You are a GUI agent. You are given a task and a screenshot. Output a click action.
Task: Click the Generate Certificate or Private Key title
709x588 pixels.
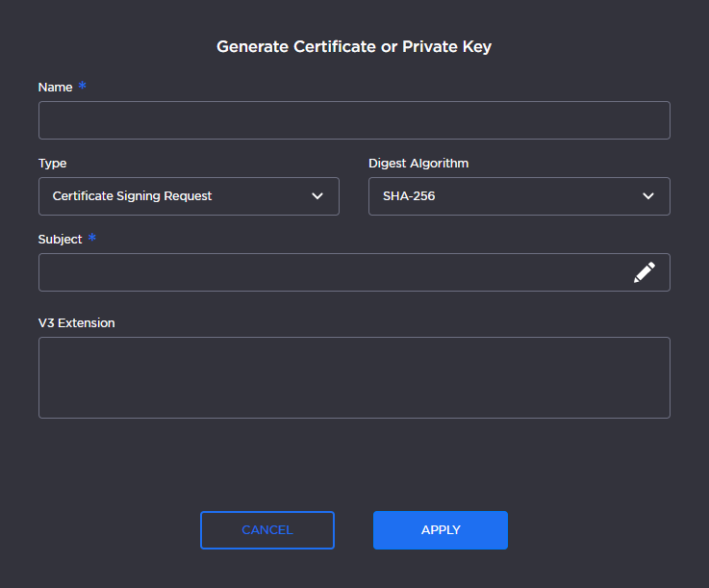pyautogui.click(x=354, y=46)
